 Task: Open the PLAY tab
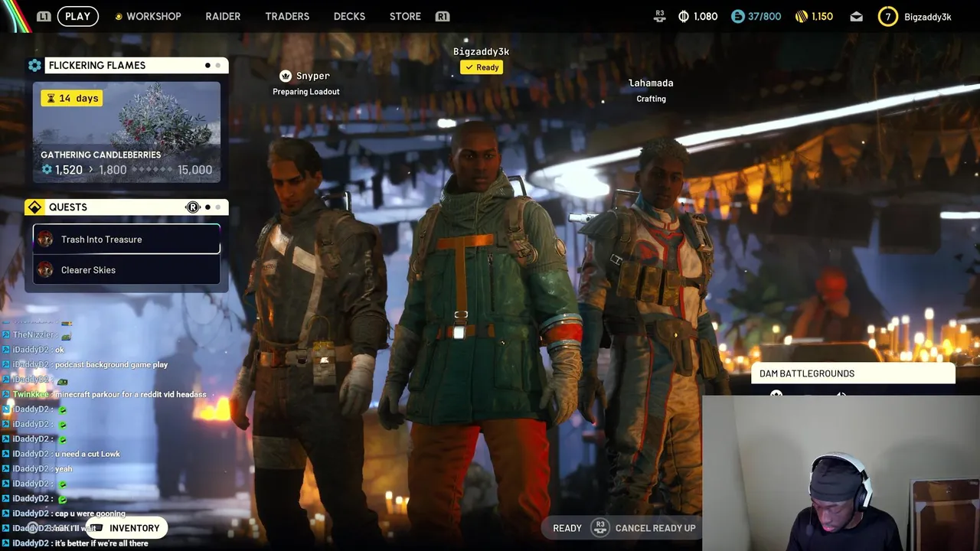point(77,16)
